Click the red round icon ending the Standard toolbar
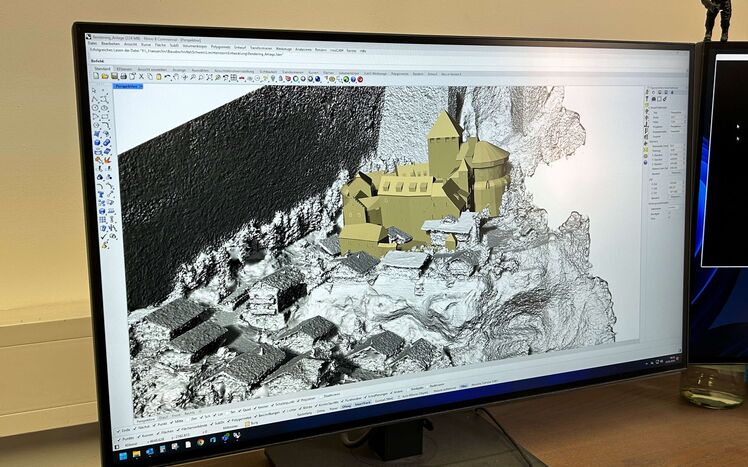Viewport: 748px width, 467px height. click(x=360, y=80)
